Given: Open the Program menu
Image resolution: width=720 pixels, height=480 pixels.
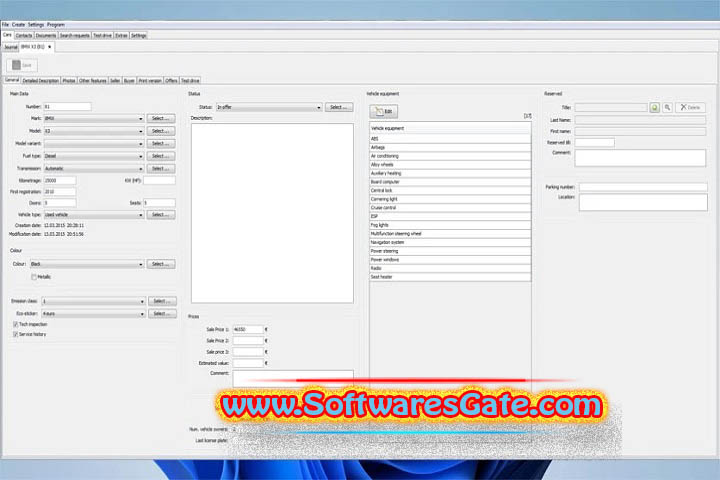Looking at the screenshot, I should click(x=56, y=24).
